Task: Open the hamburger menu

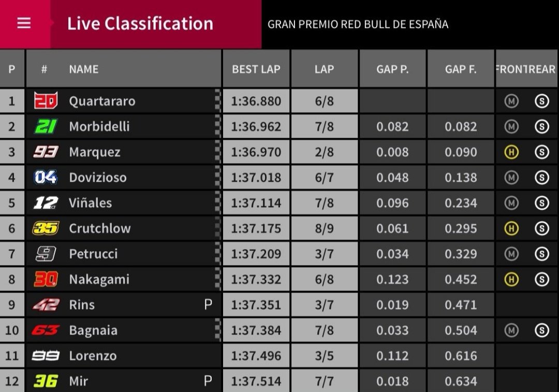Action: click(24, 24)
